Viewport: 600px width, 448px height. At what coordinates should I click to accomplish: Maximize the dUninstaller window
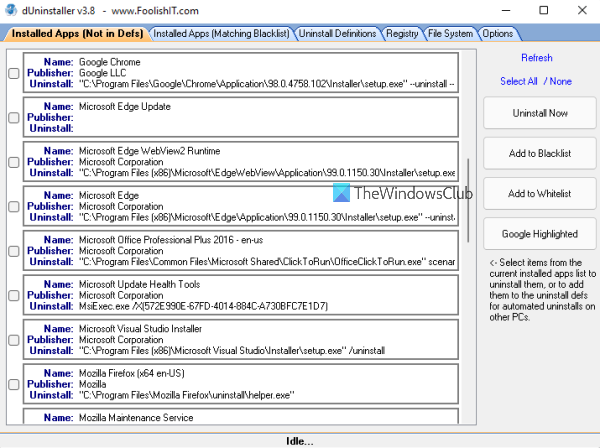543,10
